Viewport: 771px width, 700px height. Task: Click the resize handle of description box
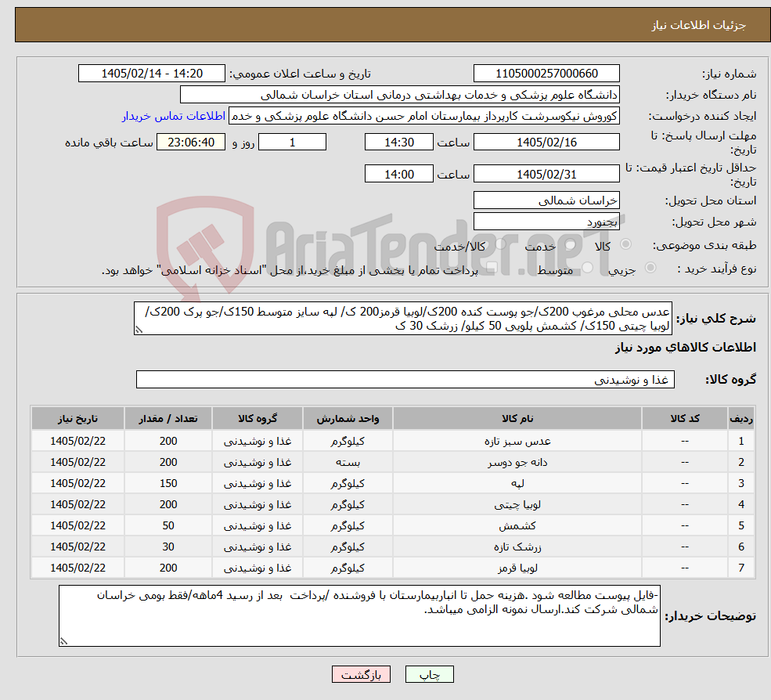pos(139,330)
